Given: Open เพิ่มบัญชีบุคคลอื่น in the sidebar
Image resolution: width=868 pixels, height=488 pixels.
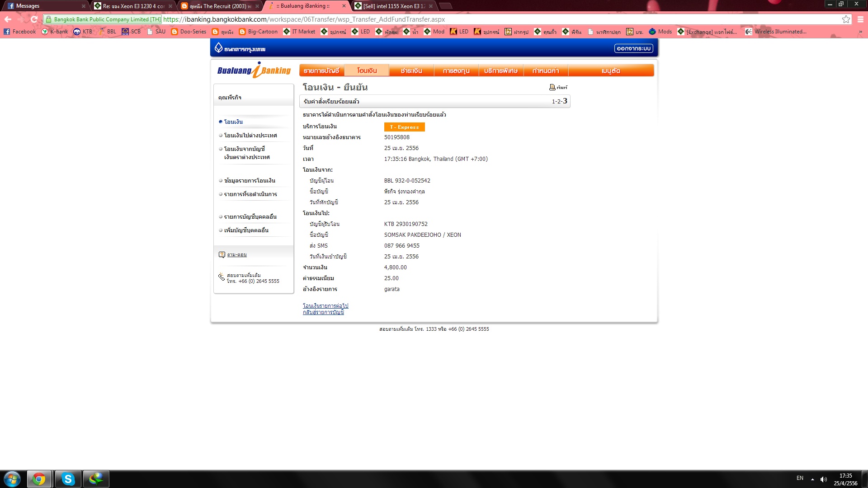Looking at the screenshot, I should click(x=246, y=230).
